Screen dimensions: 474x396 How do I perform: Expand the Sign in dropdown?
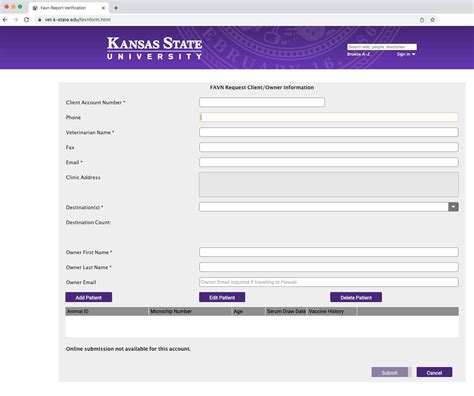click(406, 54)
